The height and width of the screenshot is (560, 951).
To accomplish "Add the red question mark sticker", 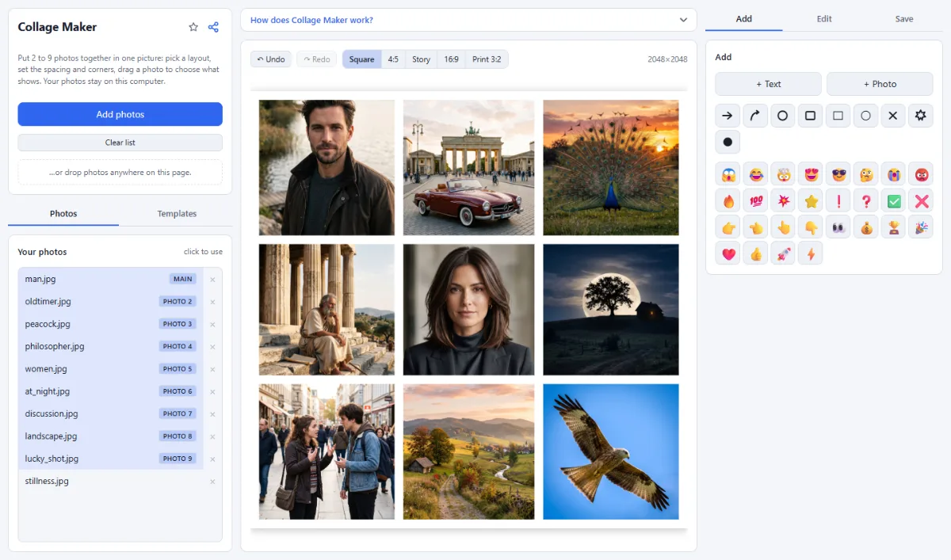I will point(865,201).
